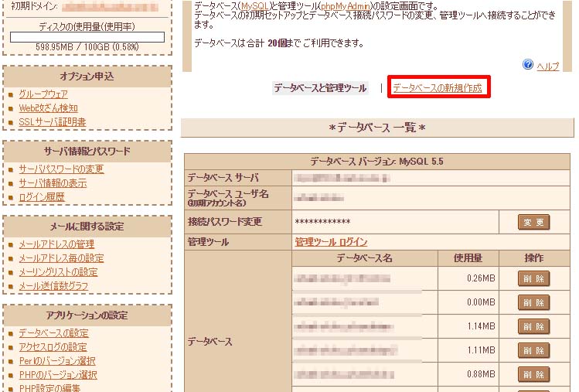The width and height of the screenshot is (579, 392).
Task: Click the disk usage progress bar
Action: [x=88, y=37]
